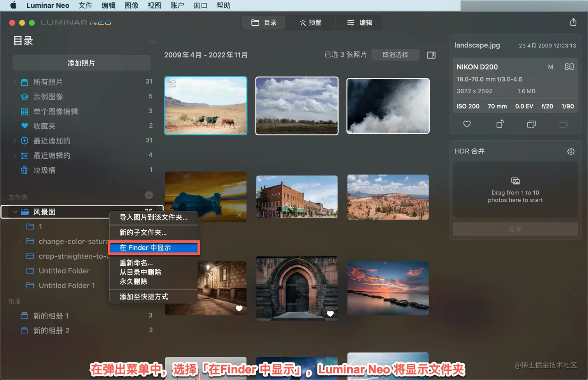Choose 新的子文件夹 from the context menu

[153, 233]
